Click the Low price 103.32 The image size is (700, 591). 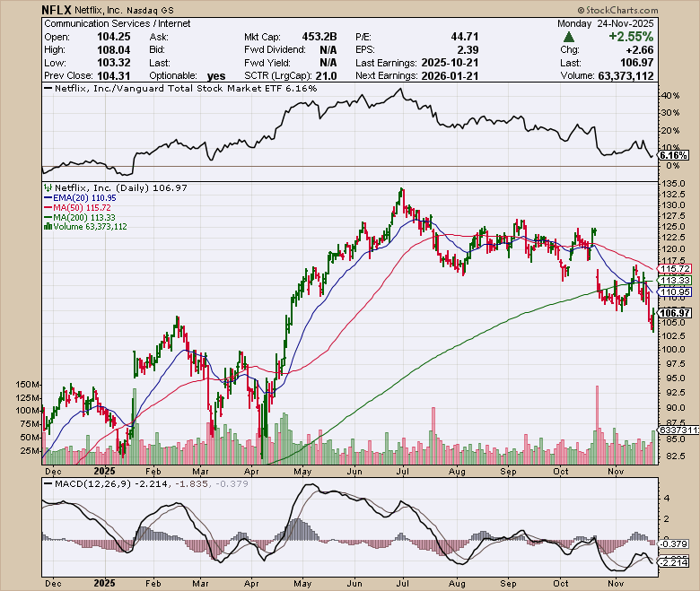tap(113, 63)
